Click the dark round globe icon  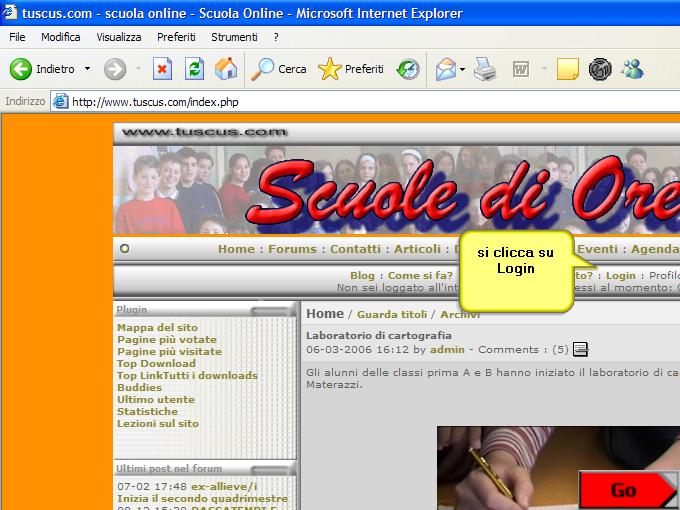tap(600, 69)
